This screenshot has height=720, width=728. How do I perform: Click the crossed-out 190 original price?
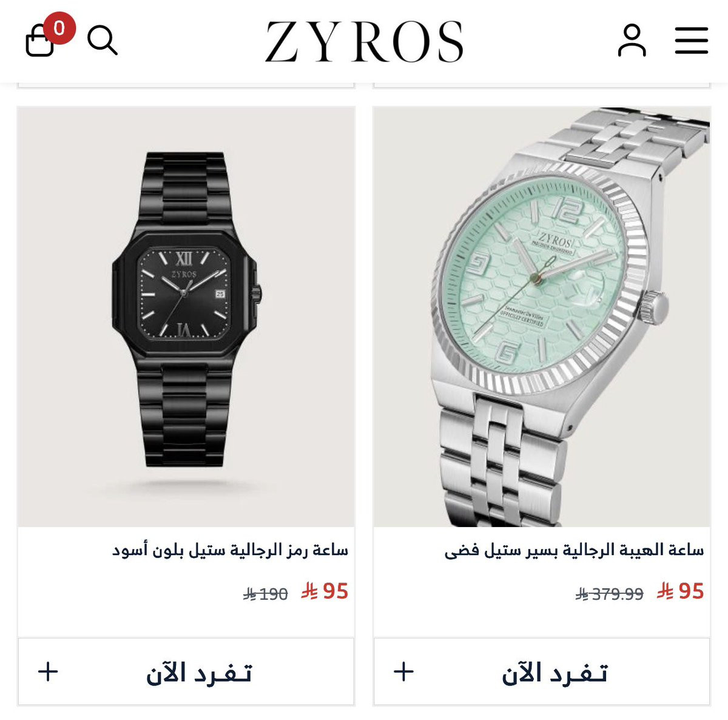(265, 594)
